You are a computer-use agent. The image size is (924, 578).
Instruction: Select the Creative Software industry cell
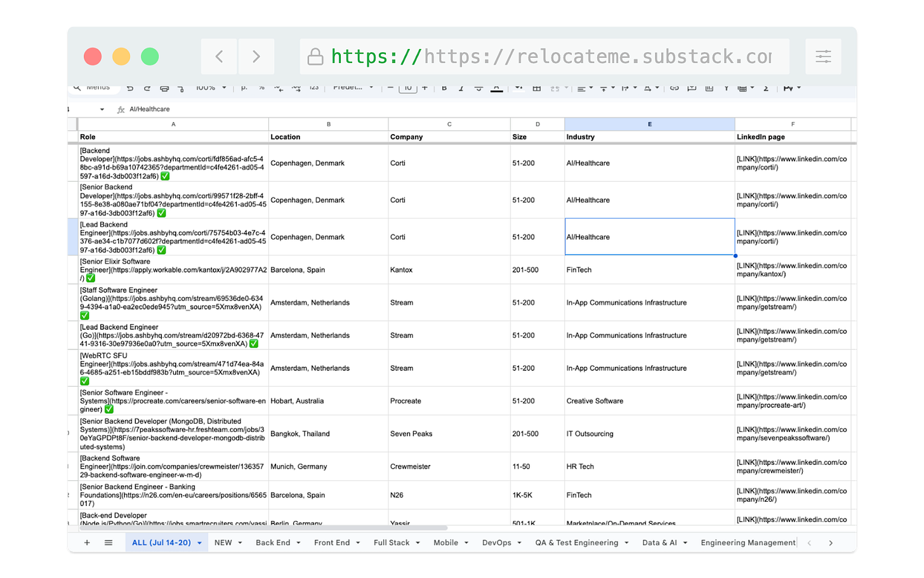(650, 401)
